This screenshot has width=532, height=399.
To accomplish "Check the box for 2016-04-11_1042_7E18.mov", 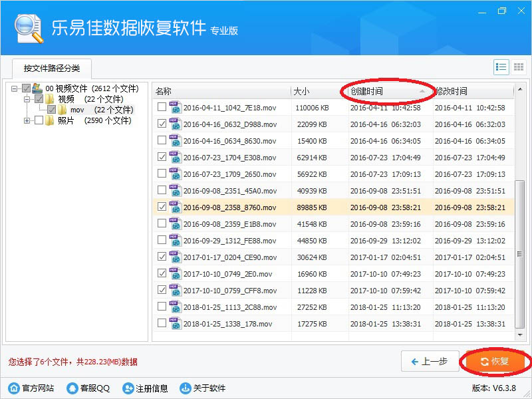I will tap(162, 107).
